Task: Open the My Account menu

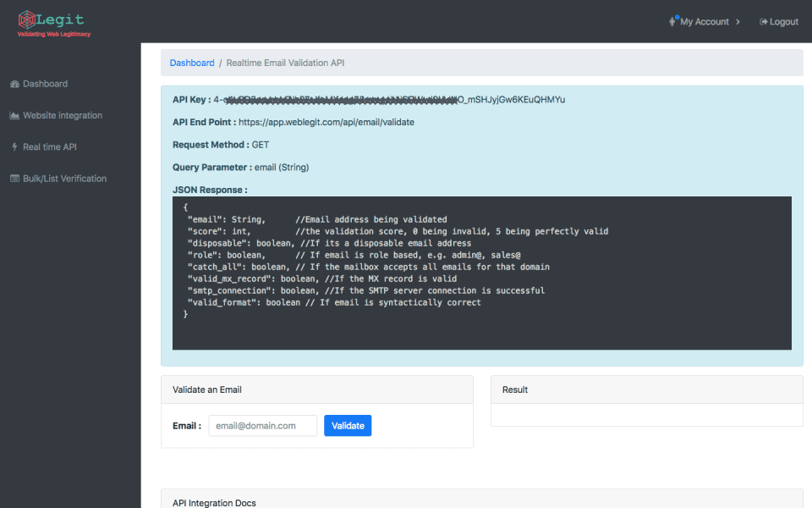Action: (x=705, y=22)
